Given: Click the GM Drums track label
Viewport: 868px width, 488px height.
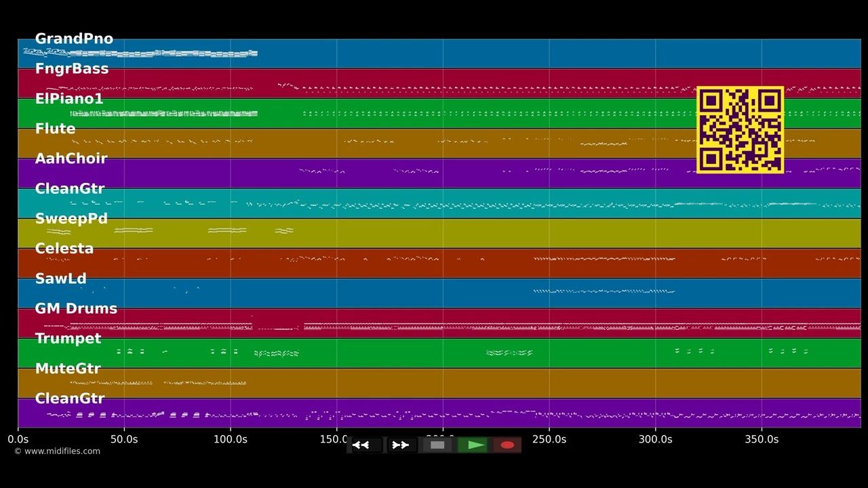Looking at the screenshot, I should 76,308.
